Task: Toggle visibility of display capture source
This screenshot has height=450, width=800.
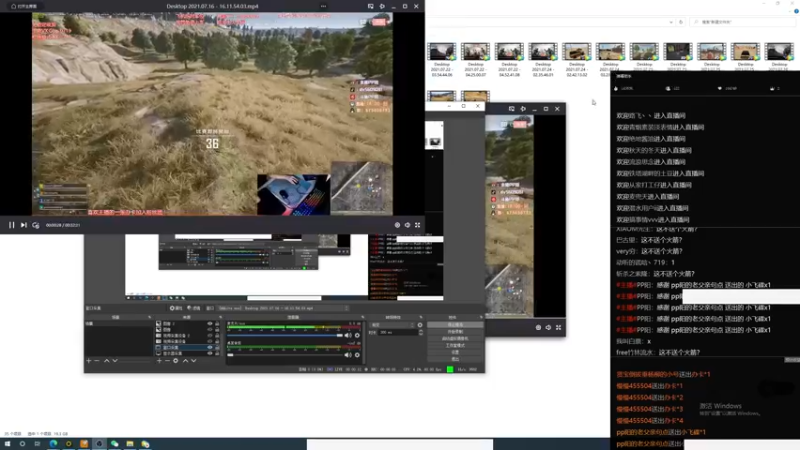Action: click(210, 353)
